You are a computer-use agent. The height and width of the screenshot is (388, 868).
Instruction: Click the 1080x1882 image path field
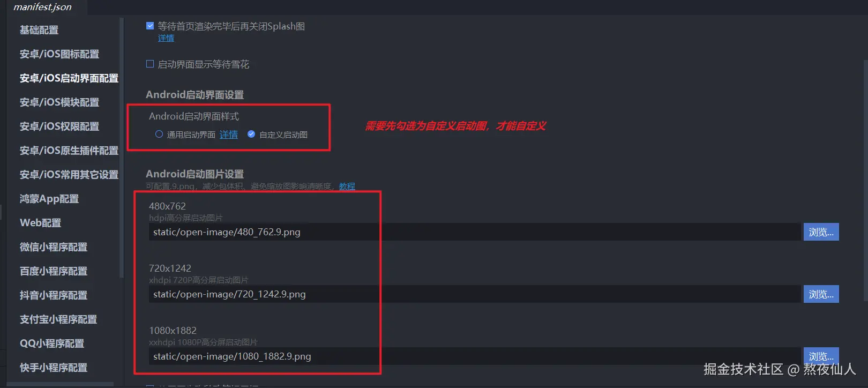pos(474,356)
